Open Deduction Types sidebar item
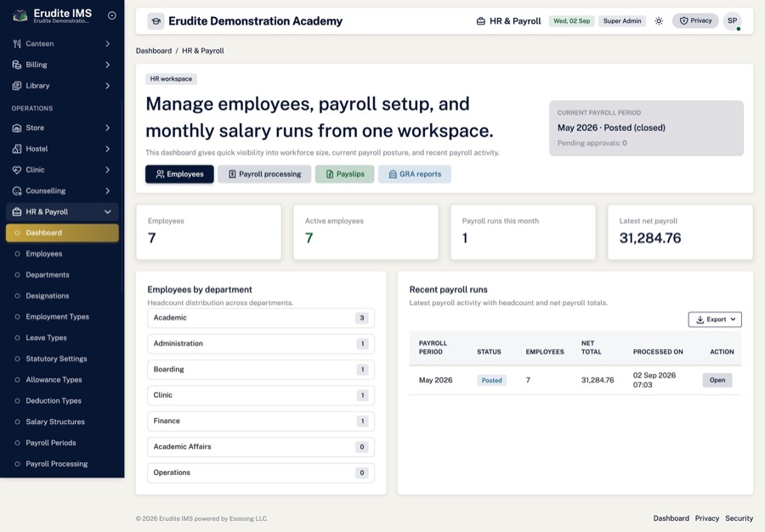This screenshot has height=532, width=765. coord(62,400)
